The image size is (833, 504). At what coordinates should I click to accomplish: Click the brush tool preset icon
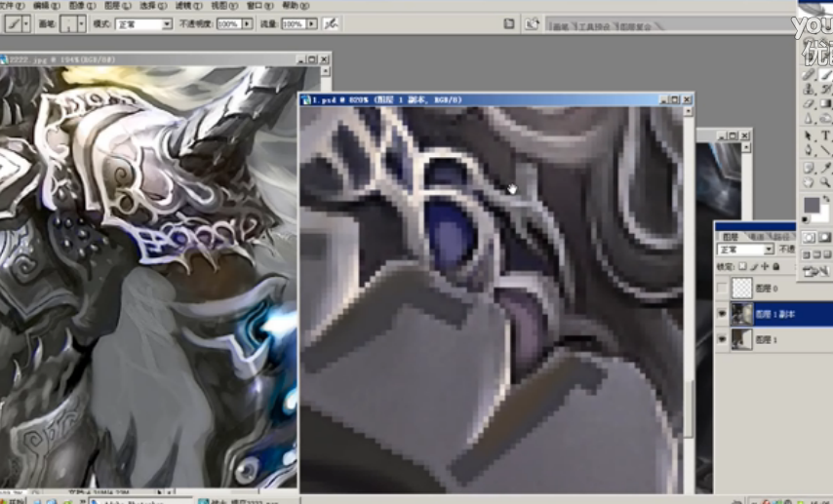[x=14, y=24]
